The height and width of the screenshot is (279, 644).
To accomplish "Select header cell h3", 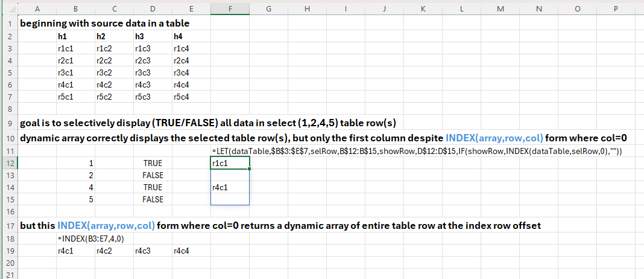I will pos(153,36).
